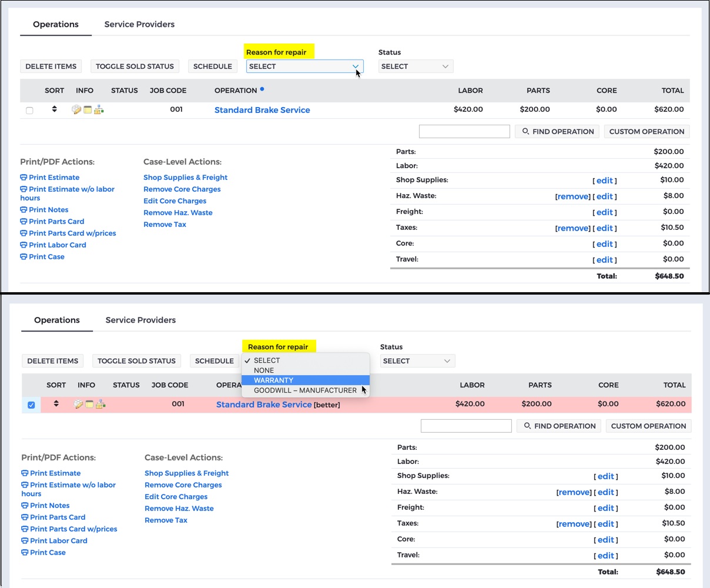Choose GOODWILL – MANUFACTURER in open list

[x=306, y=390]
